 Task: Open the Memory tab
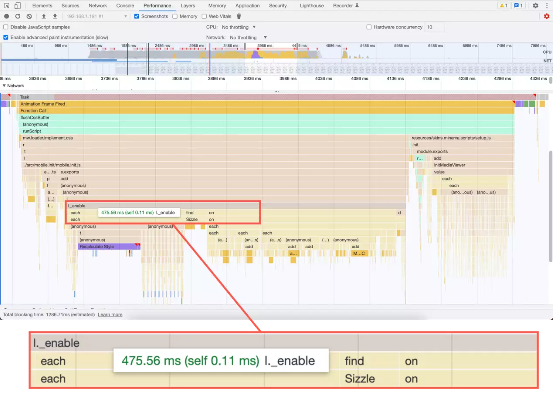[217, 5]
